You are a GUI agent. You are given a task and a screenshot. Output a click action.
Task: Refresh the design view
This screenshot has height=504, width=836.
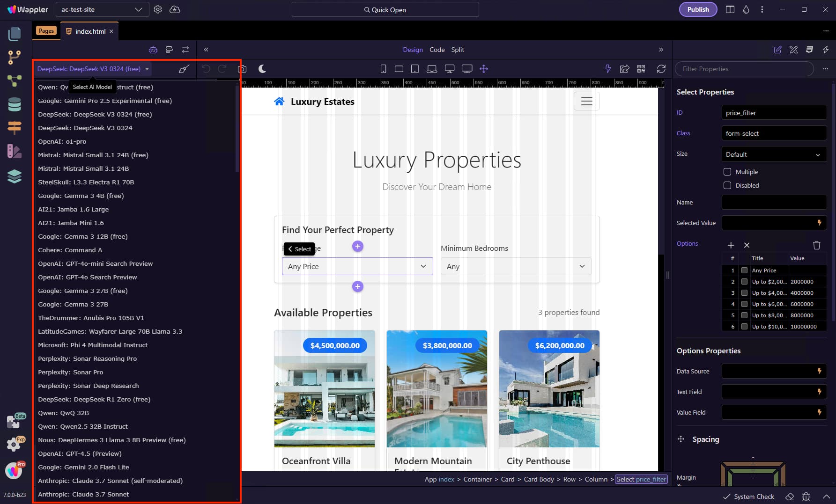[x=661, y=69]
